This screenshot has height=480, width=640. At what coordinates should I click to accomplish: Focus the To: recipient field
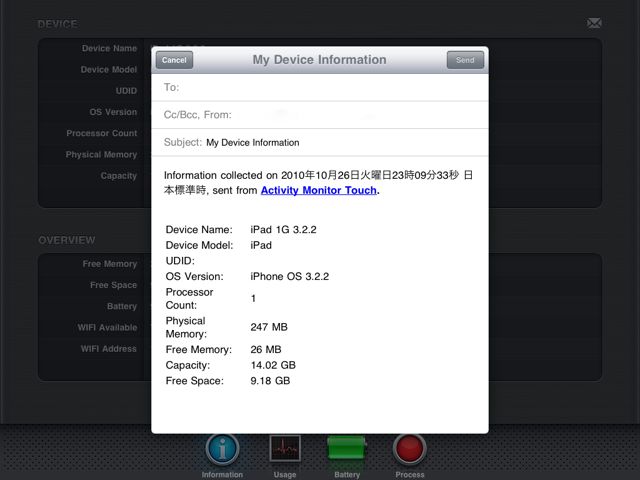[x=320, y=87]
